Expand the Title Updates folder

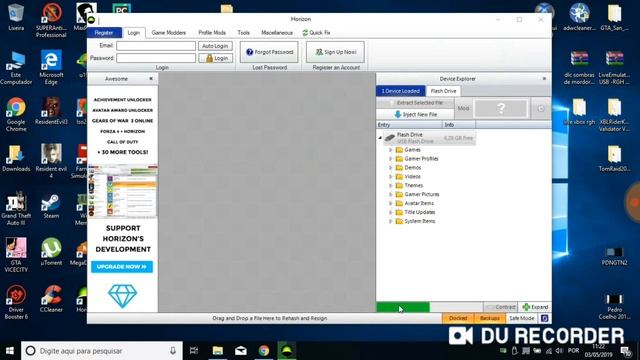coord(390,212)
